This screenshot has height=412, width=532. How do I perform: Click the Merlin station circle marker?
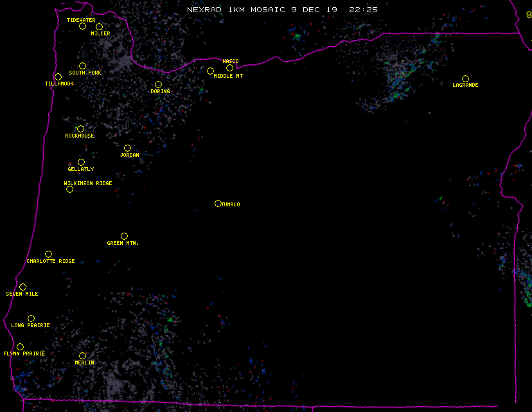click(82, 355)
